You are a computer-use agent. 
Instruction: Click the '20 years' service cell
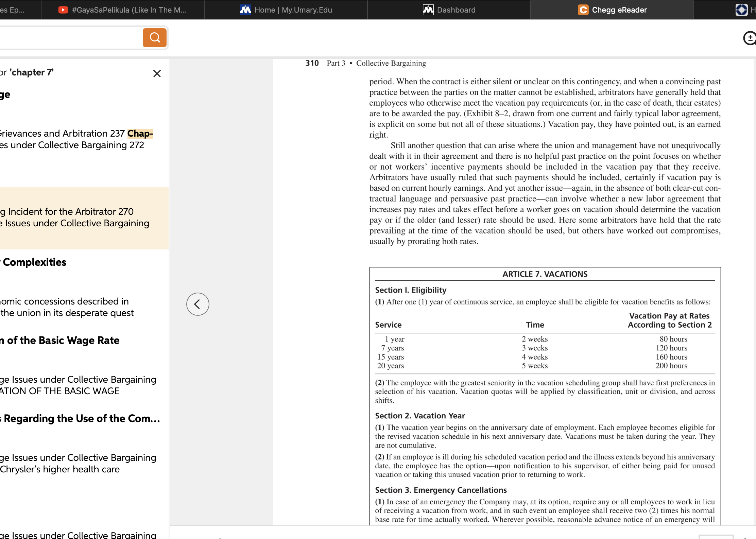click(x=391, y=366)
